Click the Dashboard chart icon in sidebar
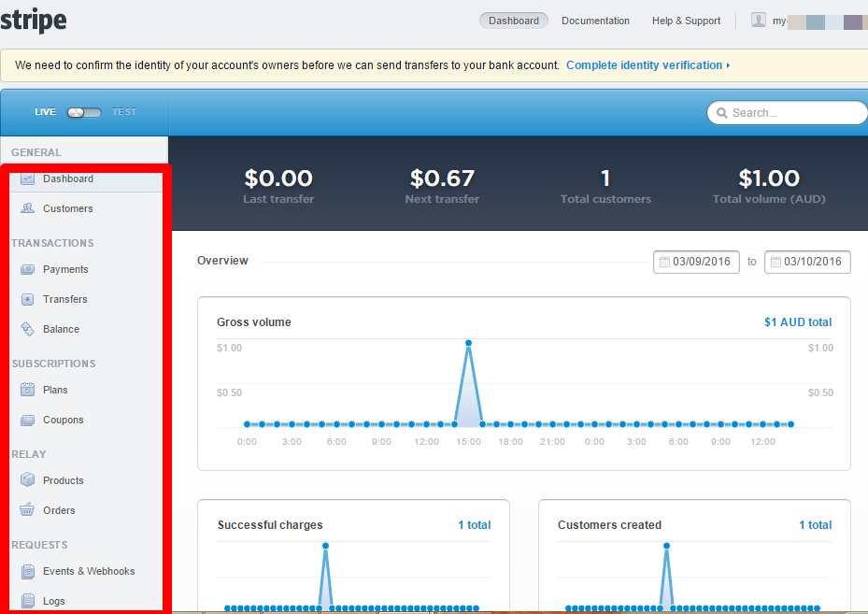Image resolution: width=868 pixels, height=614 pixels. [27, 178]
